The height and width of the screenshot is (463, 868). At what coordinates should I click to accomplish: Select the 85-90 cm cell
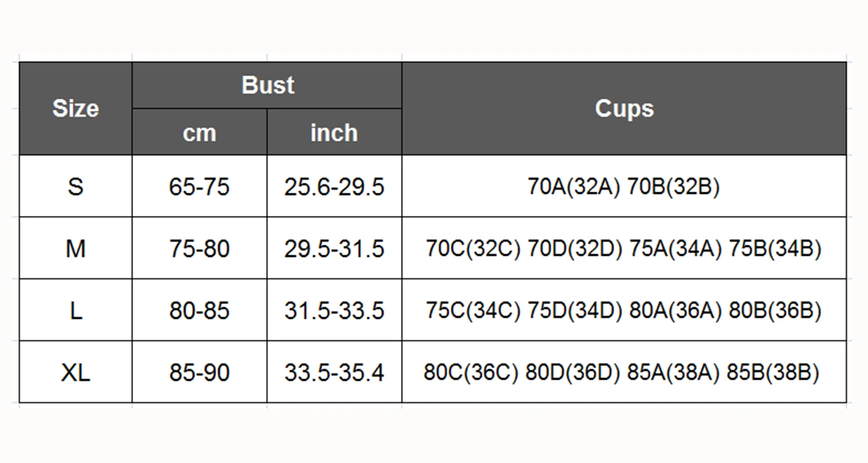[x=200, y=372]
